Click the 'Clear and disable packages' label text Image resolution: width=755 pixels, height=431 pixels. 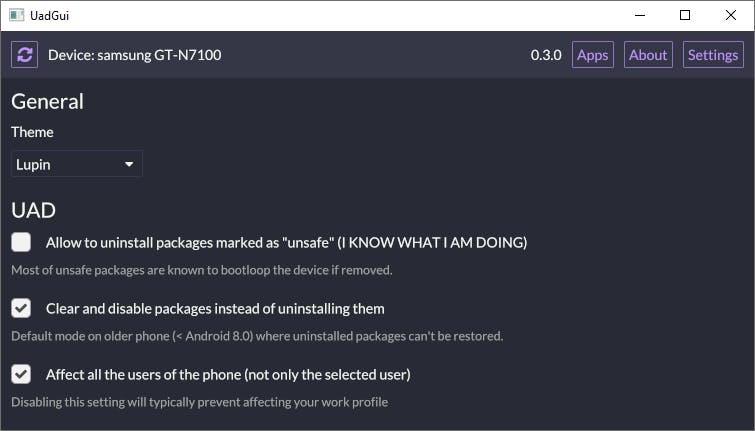(215, 308)
